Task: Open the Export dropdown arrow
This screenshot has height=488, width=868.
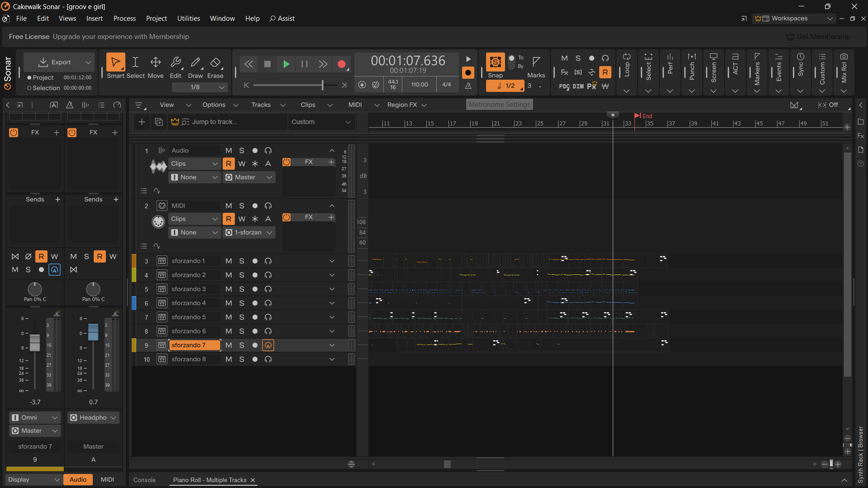Action: [x=88, y=62]
